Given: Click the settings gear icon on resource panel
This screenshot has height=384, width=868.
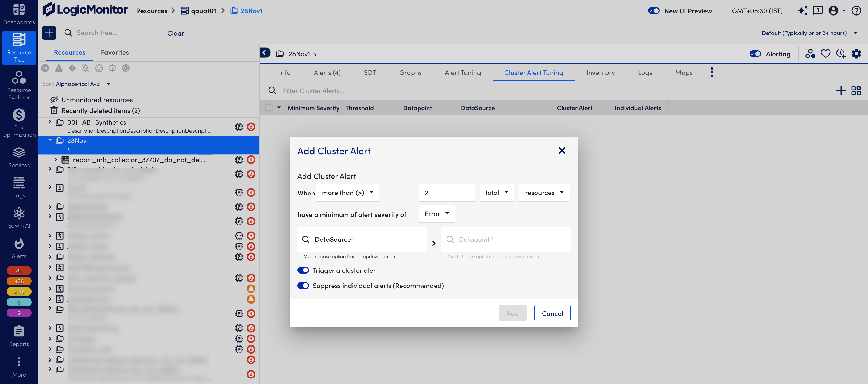Looking at the screenshot, I should pos(857,54).
